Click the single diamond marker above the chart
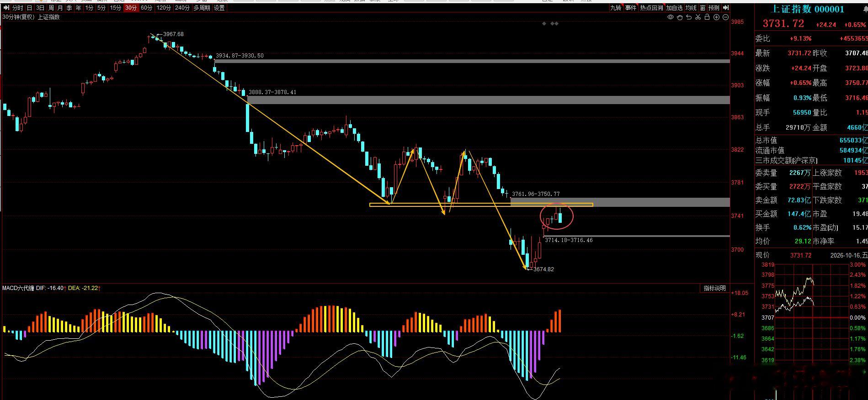Image resolution: width=868 pixels, height=400 pixels. tap(544, 23)
